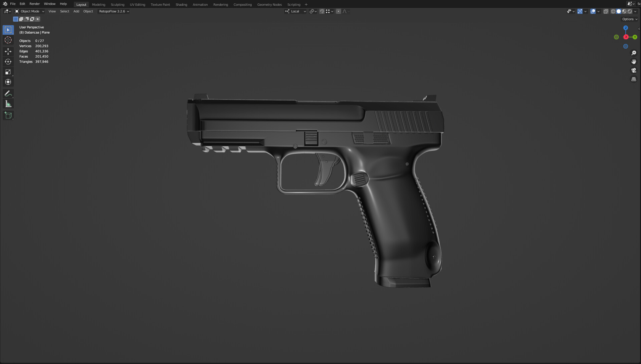The width and height of the screenshot is (641, 364).
Task: Open the Render menu
Action: click(x=34, y=4)
